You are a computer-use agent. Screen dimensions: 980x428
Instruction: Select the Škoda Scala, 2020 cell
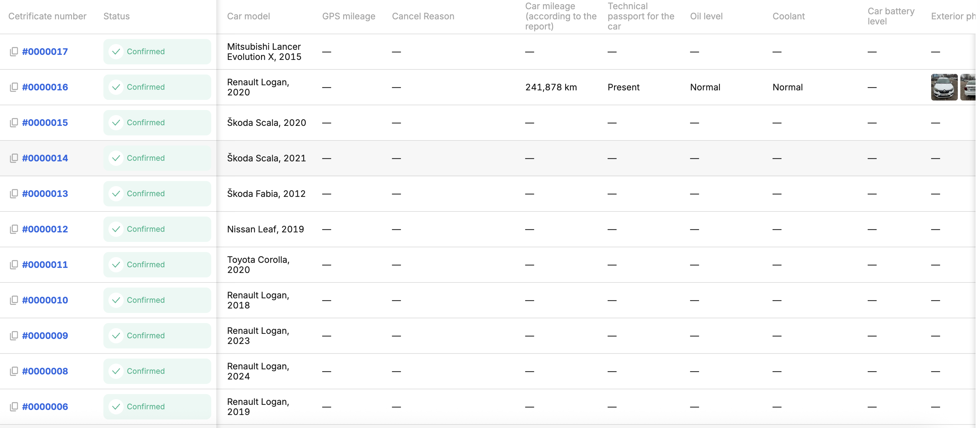(x=266, y=122)
